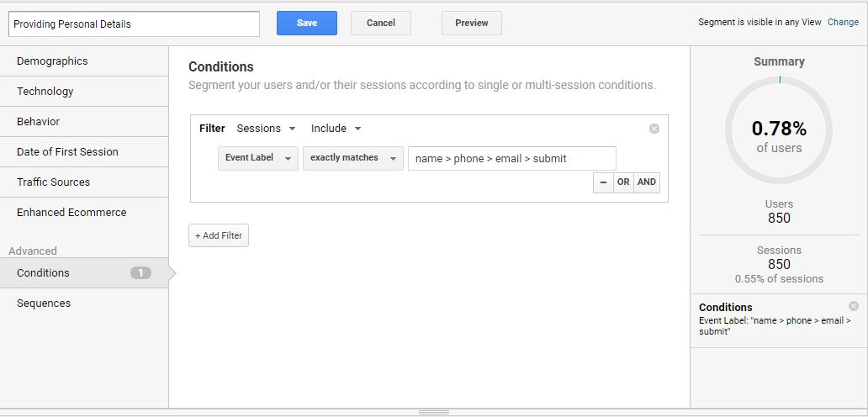868x417 pixels.
Task: Open the Traffic Sources section
Action: coord(84,182)
